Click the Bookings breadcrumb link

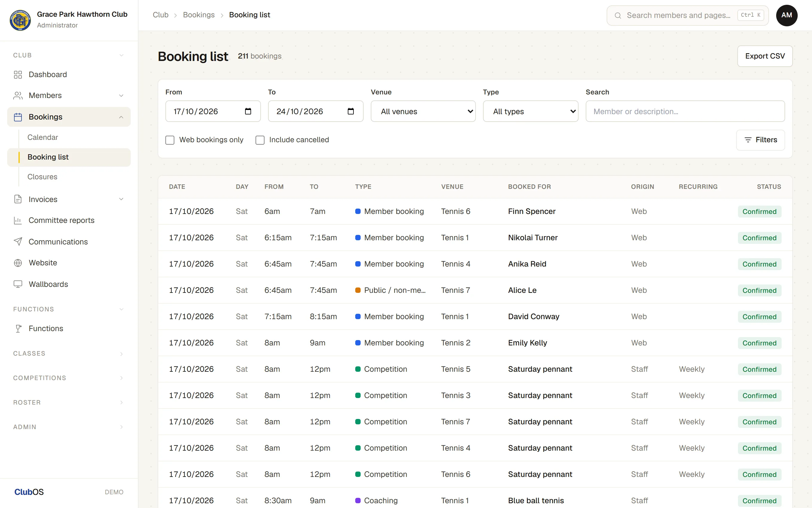pos(199,15)
